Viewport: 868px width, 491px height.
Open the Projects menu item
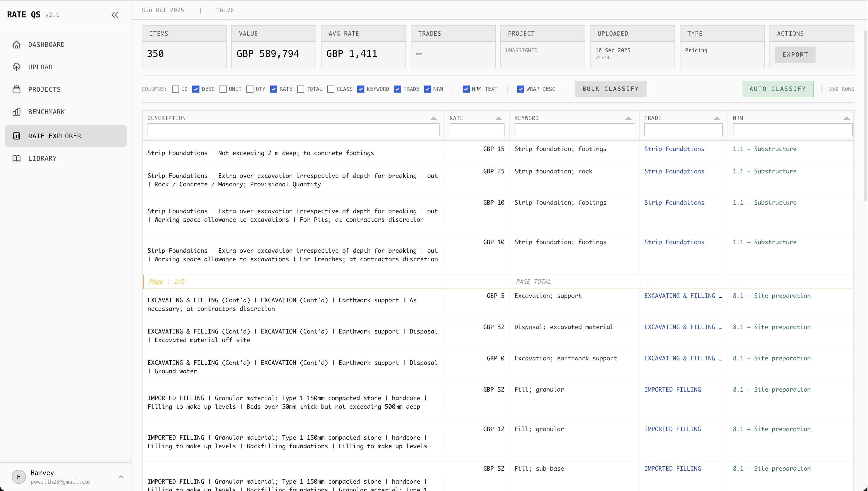44,89
